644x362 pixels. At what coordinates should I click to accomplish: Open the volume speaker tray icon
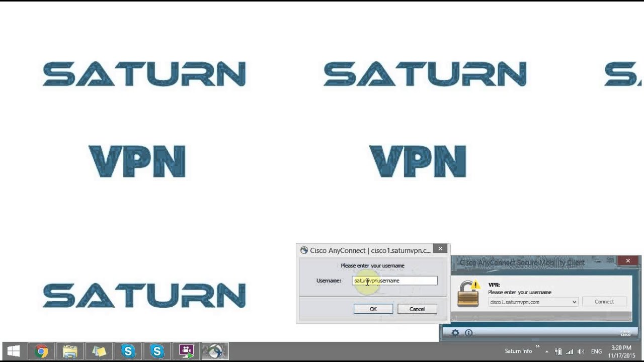pos(581,351)
